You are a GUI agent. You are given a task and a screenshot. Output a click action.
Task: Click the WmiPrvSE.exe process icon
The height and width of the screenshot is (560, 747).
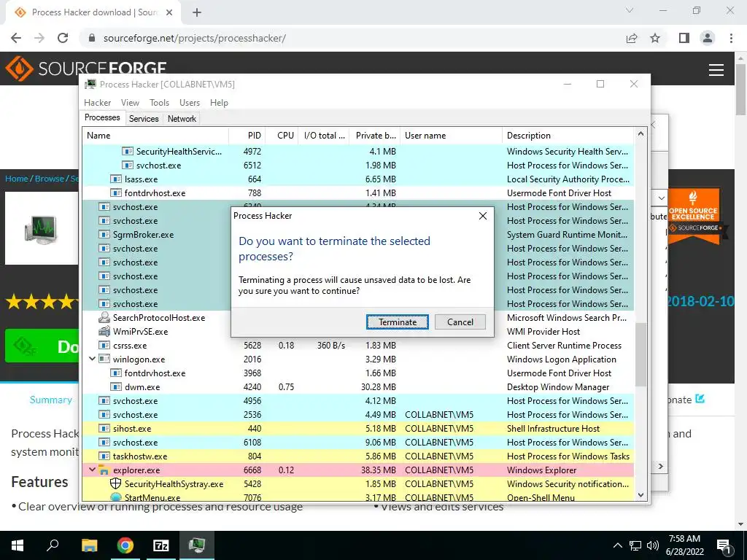104,332
